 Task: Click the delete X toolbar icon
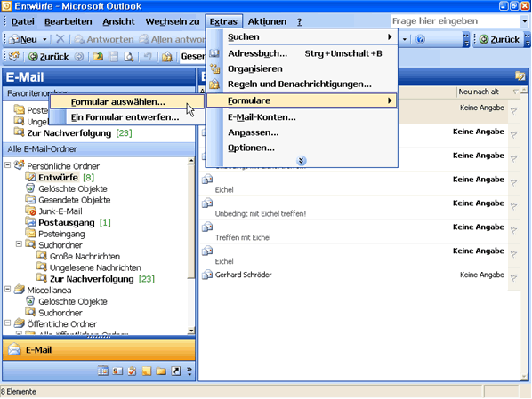[60, 39]
